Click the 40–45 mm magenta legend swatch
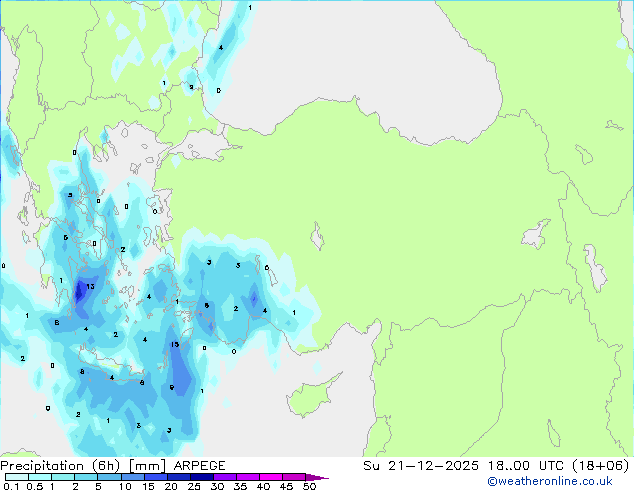 tap(271, 477)
